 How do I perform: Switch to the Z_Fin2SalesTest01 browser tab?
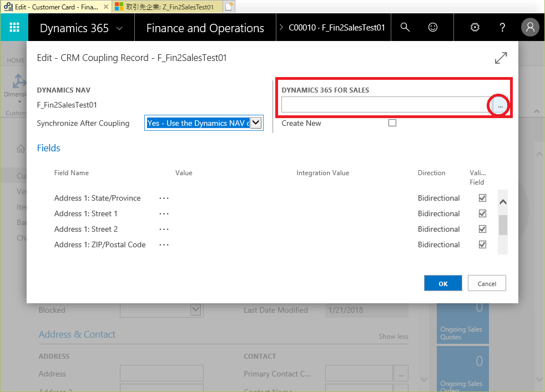click(x=168, y=7)
